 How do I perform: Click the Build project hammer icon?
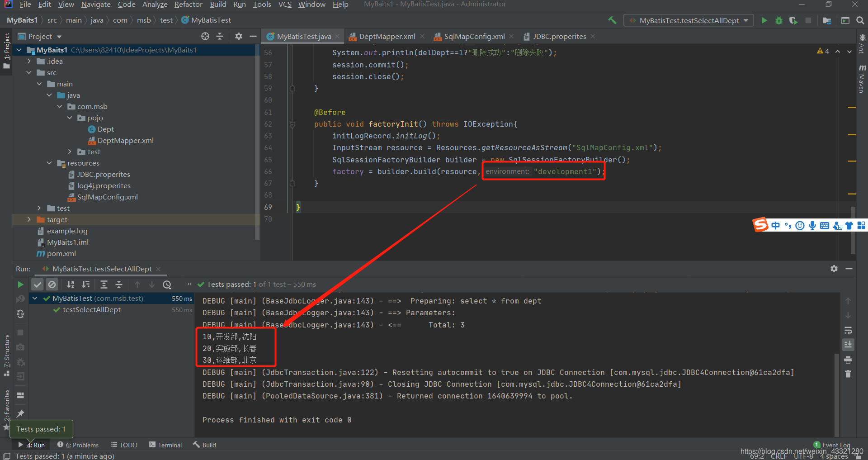coord(612,20)
